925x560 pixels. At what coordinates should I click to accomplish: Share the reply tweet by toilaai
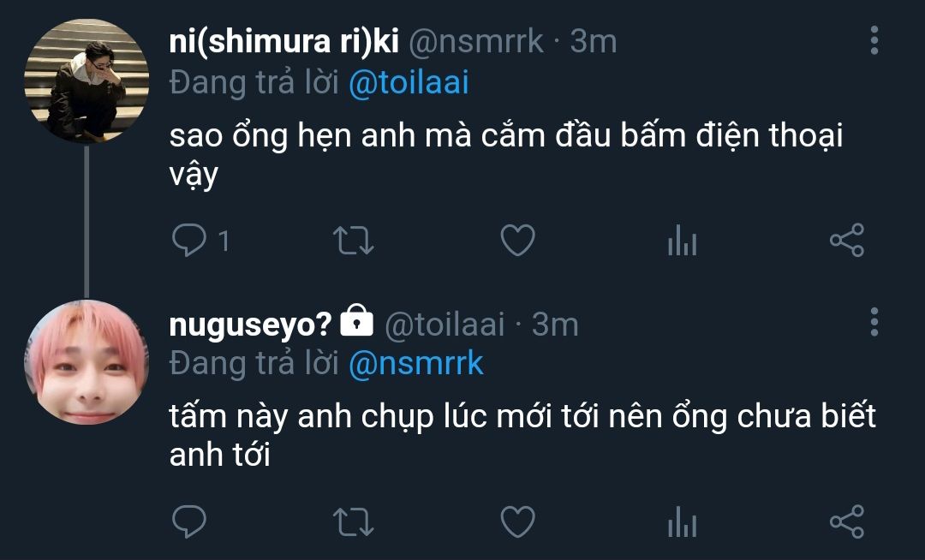846,521
